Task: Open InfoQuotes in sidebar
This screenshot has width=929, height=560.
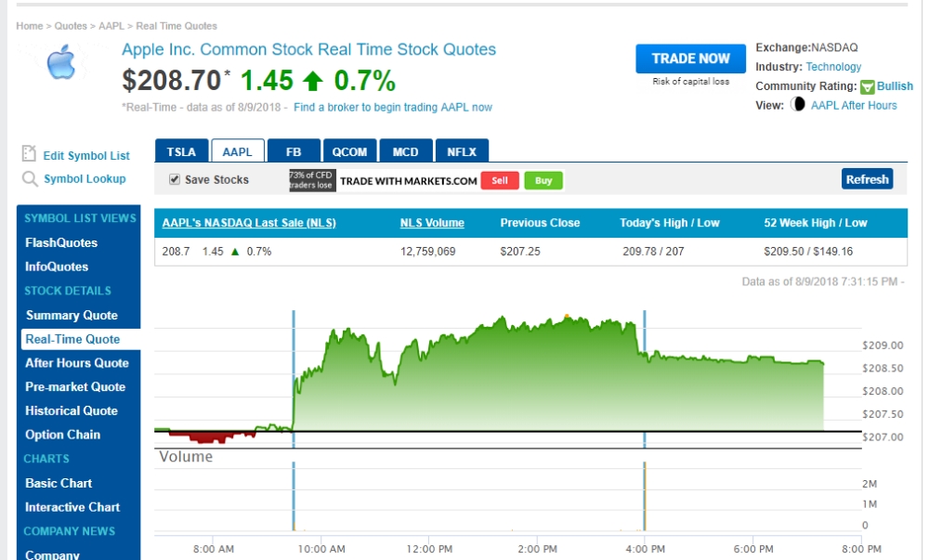Action: click(57, 267)
